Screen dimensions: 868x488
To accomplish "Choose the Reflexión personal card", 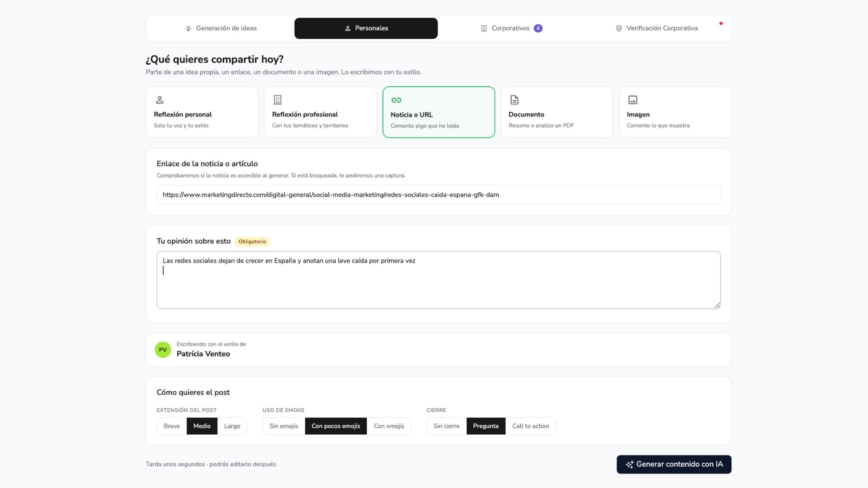I will pos(202,112).
